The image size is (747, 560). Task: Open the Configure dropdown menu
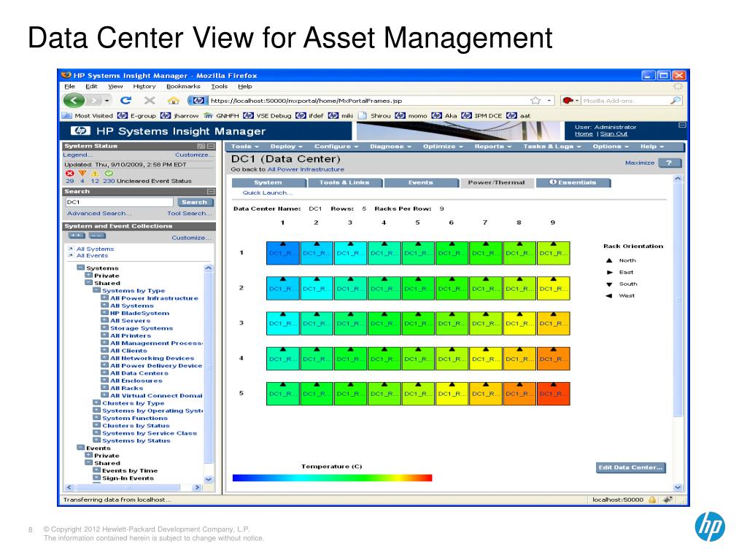tap(336, 147)
